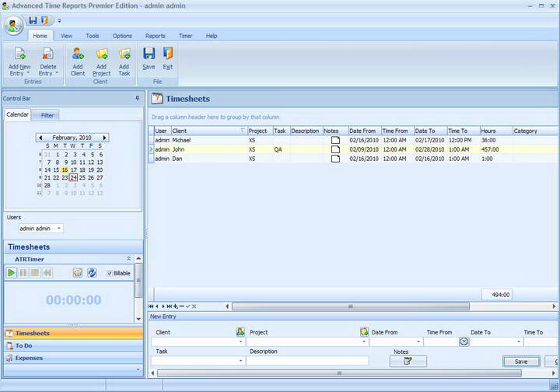
Task: Open the Add New Entry dropdown arrow
Action: point(28,73)
